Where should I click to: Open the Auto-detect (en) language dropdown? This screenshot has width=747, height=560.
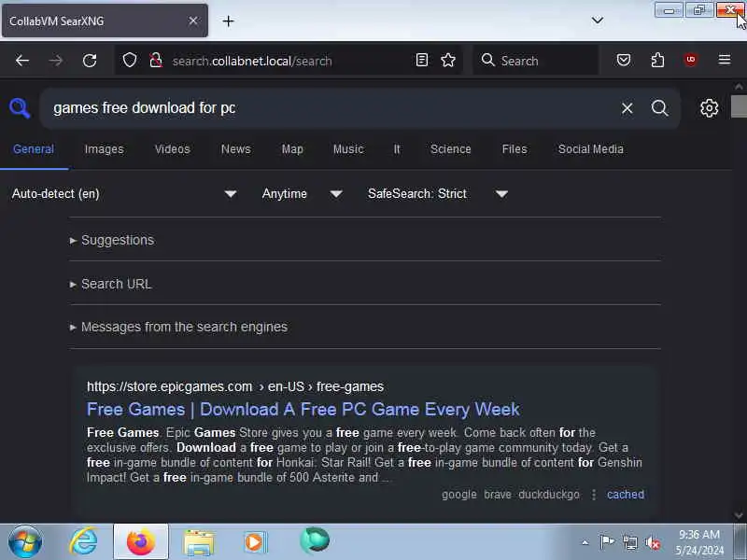125,194
